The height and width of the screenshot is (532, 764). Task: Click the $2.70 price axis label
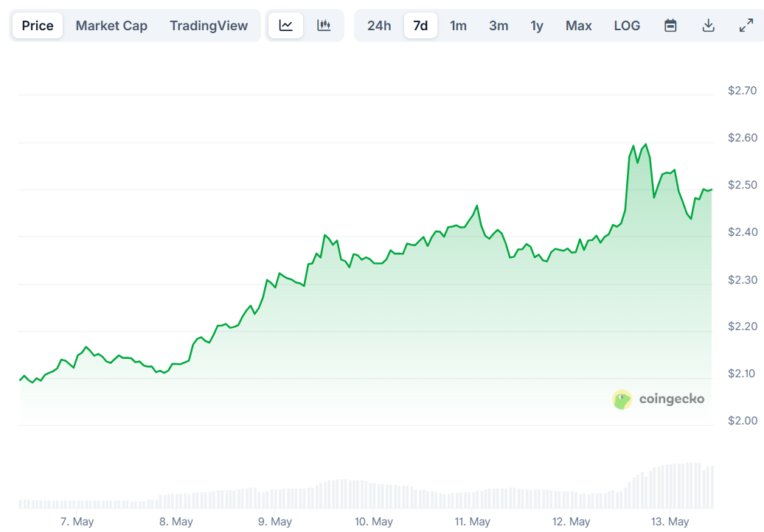[742, 91]
